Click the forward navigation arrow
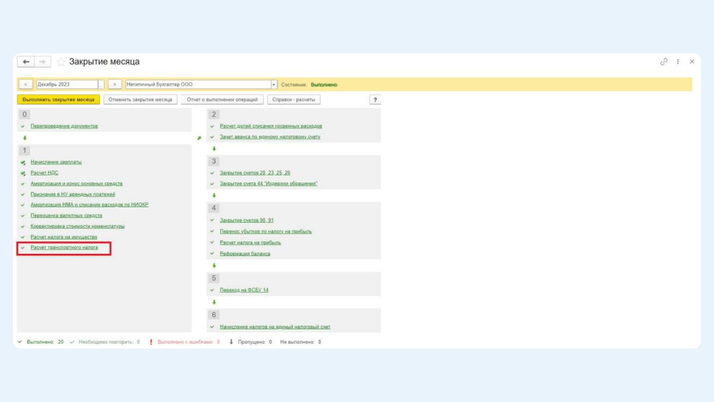 [x=42, y=62]
